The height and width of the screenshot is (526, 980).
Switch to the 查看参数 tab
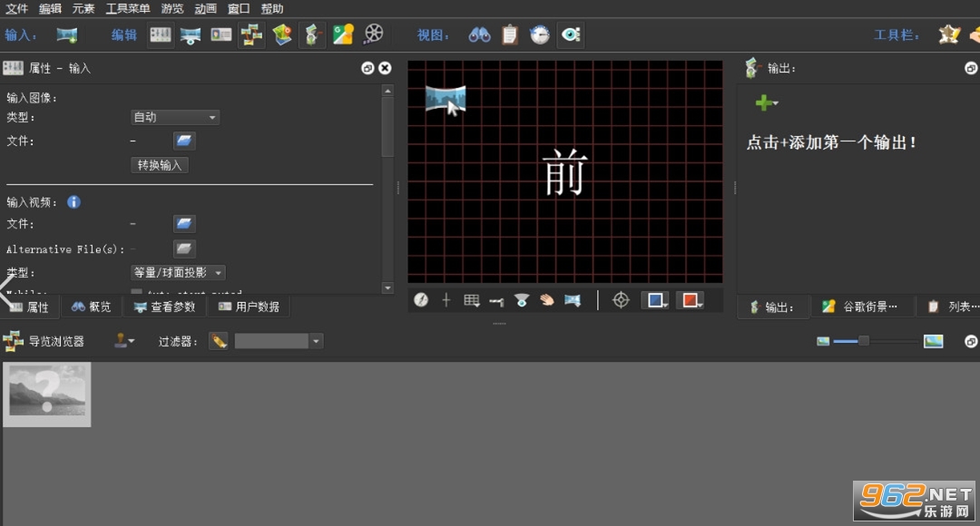[165, 307]
